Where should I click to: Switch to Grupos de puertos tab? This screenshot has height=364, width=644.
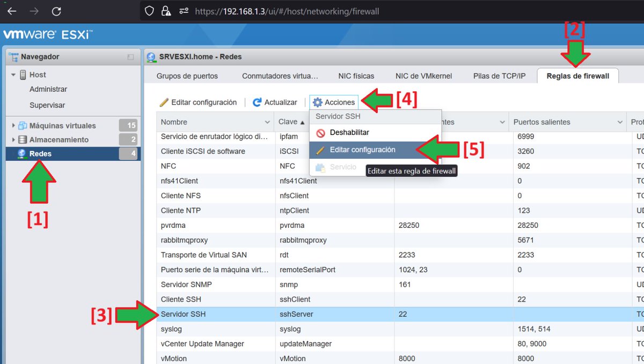tap(187, 76)
